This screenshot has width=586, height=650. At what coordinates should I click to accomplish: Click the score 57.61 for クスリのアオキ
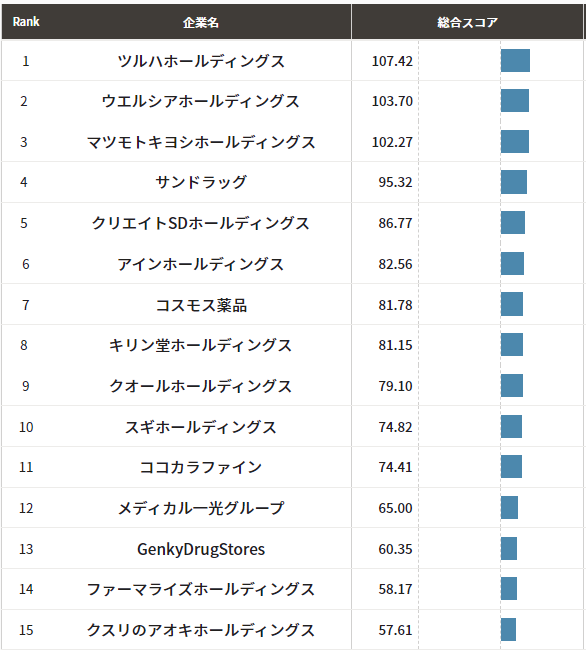(x=395, y=630)
